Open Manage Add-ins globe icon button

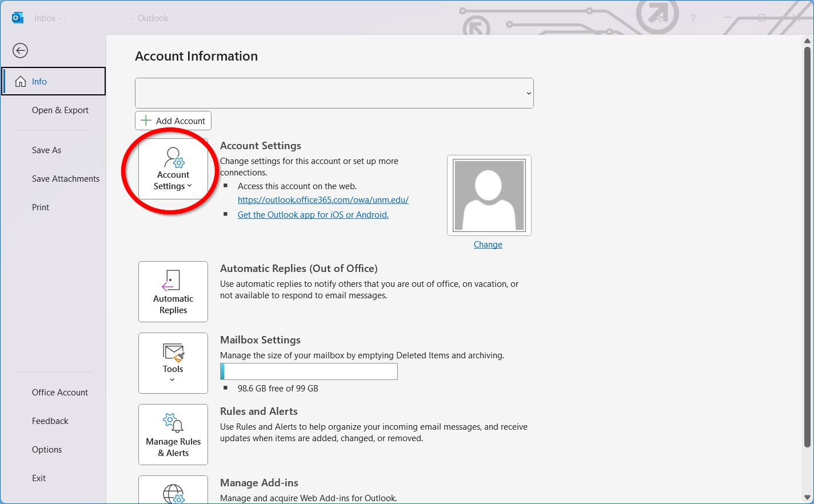pyautogui.click(x=173, y=490)
